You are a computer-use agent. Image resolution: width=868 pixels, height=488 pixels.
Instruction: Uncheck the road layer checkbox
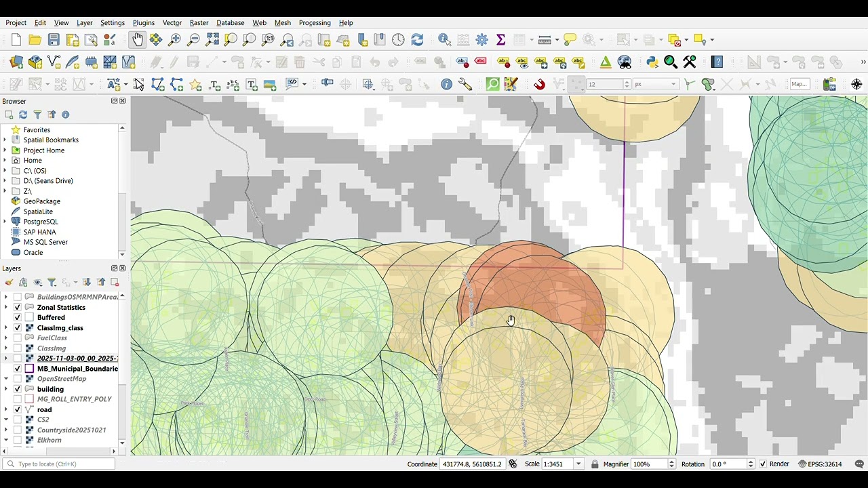pyautogui.click(x=18, y=409)
